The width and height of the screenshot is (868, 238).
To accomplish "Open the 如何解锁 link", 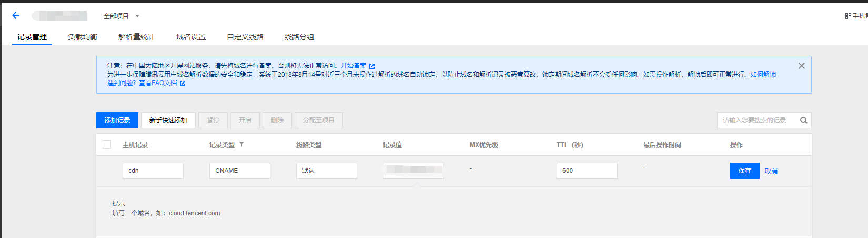I will pyautogui.click(x=763, y=75).
